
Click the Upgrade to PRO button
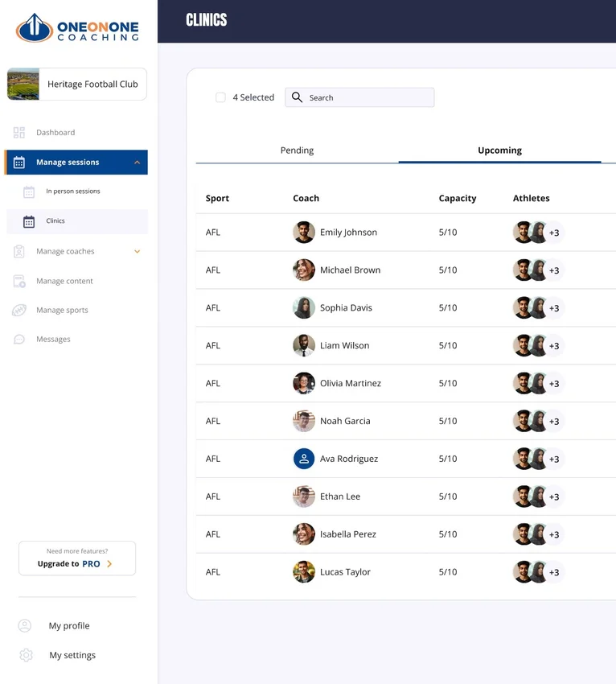77,558
